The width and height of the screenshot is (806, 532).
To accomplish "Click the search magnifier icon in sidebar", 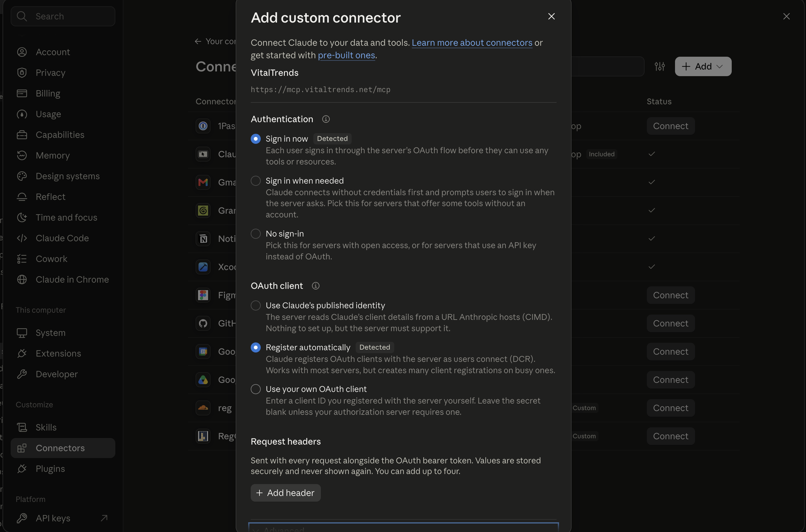I will [x=22, y=16].
